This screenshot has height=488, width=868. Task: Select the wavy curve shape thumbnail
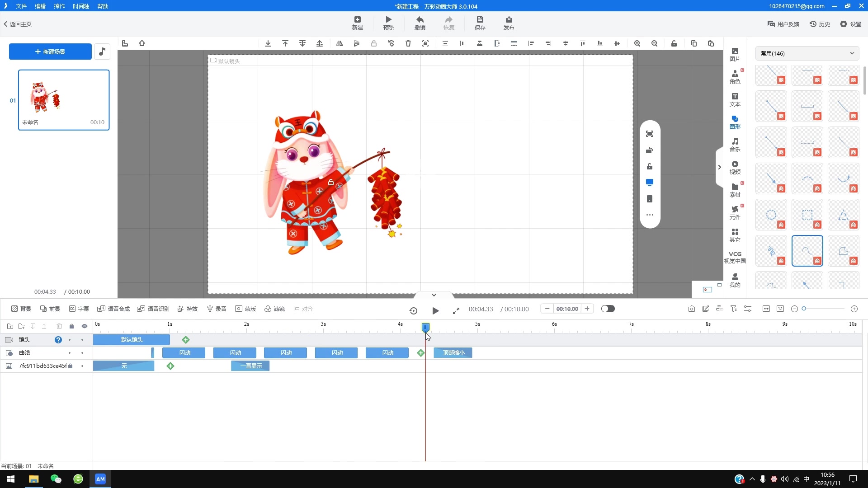[807, 251]
